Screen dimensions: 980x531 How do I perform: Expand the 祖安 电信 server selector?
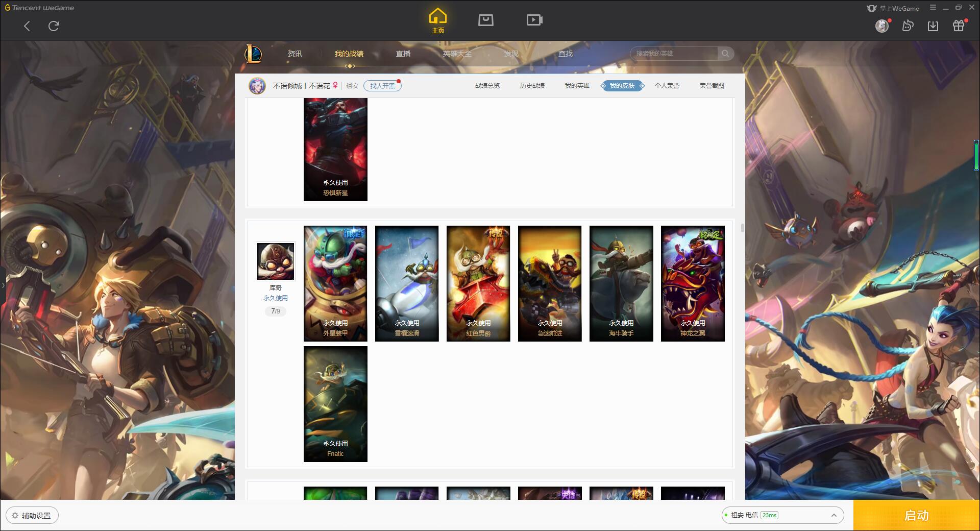782,515
